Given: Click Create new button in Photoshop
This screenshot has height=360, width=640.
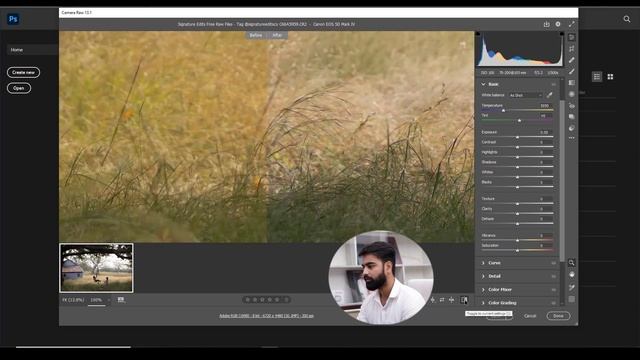Looking at the screenshot, I should tap(23, 72).
